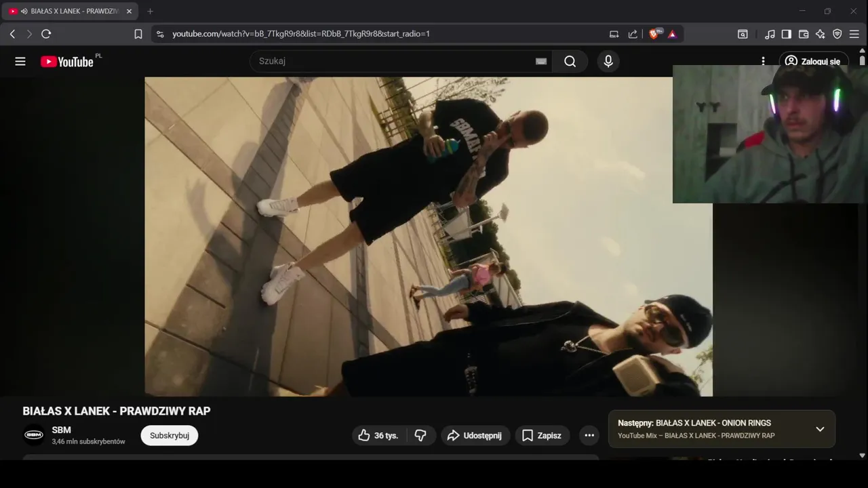Open a new tab with the plus button

point(150,12)
